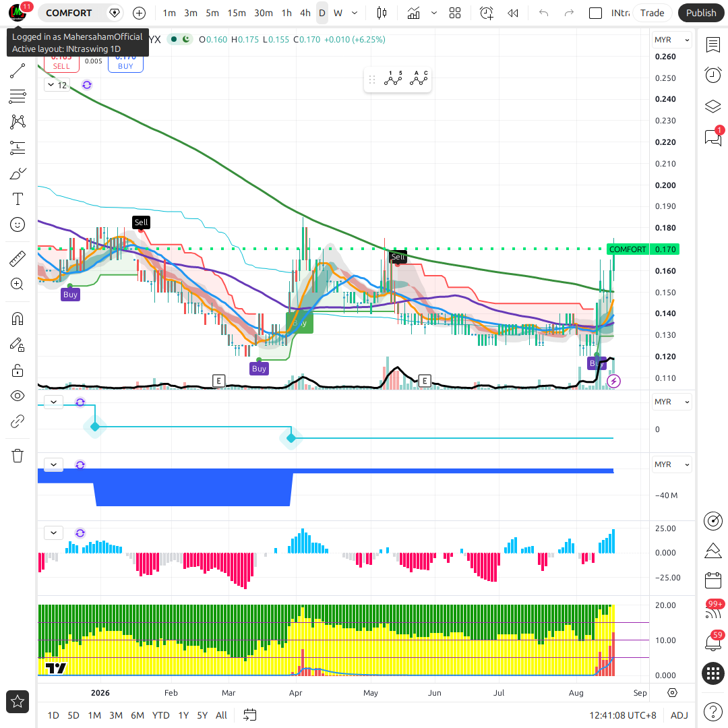Open the layout grid selector

pyautogui.click(x=455, y=13)
